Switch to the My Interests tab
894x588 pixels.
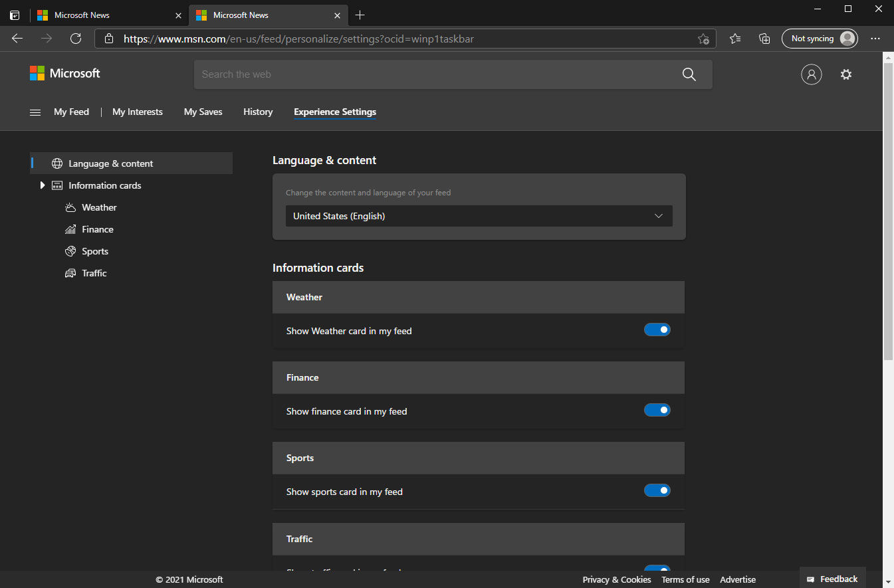[138, 112]
